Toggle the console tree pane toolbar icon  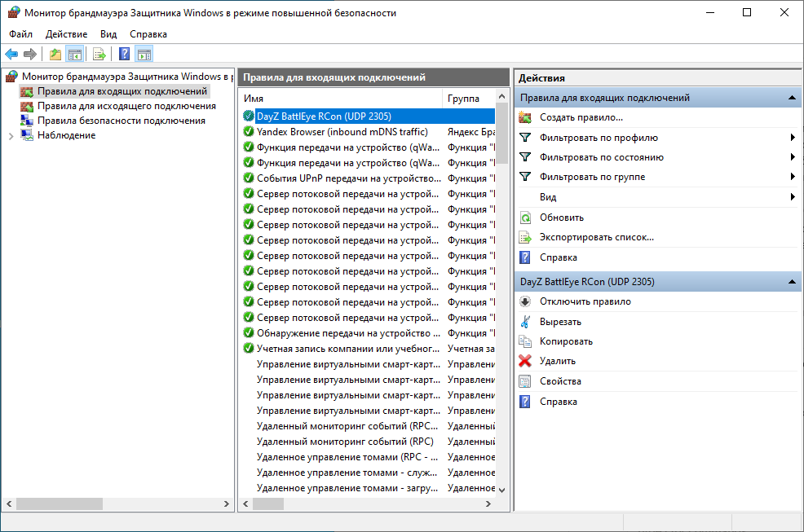click(x=75, y=54)
